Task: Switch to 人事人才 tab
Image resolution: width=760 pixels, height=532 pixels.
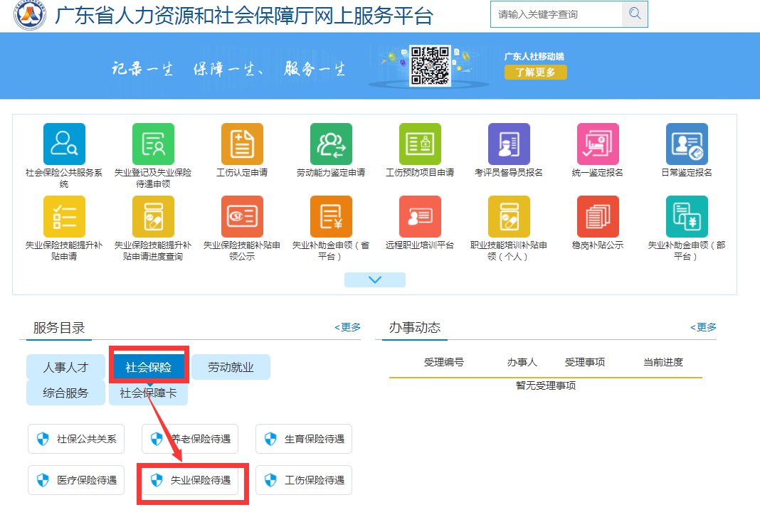Action: pyautogui.click(x=65, y=368)
